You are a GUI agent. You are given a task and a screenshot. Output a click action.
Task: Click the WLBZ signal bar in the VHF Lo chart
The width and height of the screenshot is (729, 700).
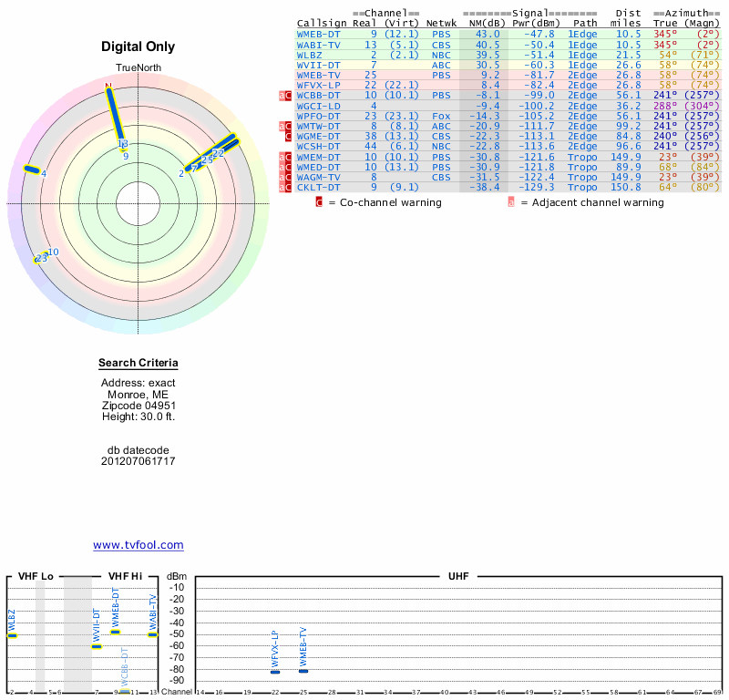(12, 635)
